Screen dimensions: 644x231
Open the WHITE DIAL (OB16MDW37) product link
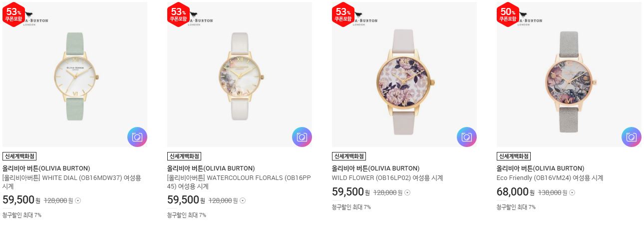click(72, 182)
